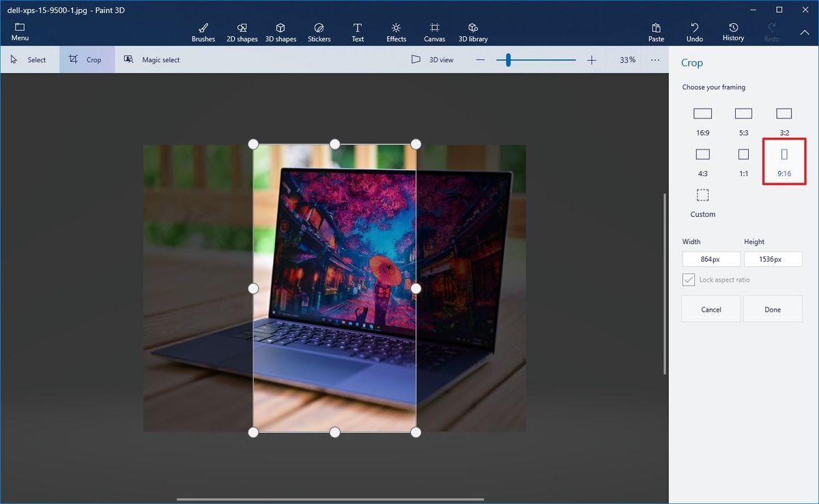Select the Text tool
Image resolution: width=819 pixels, height=504 pixels.
coord(357,31)
